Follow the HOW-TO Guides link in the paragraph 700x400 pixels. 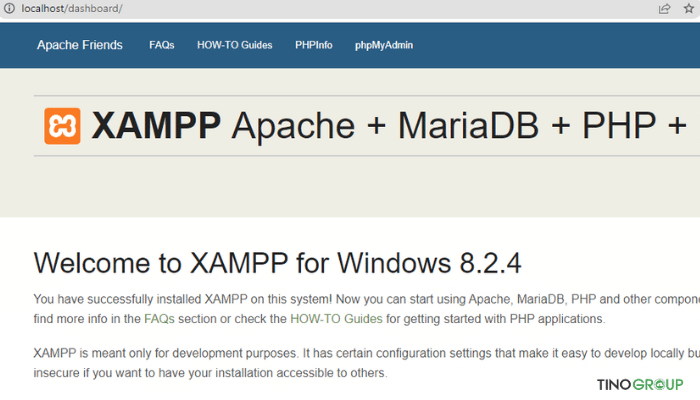(x=336, y=319)
